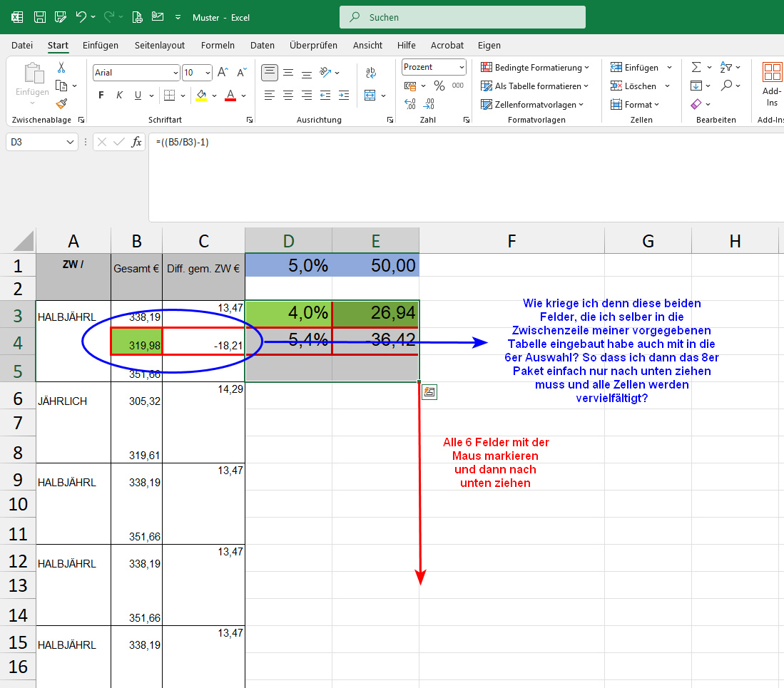Click the AutoSum sigma icon
Viewport: 784px width, 688px height.
coord(696,67)
